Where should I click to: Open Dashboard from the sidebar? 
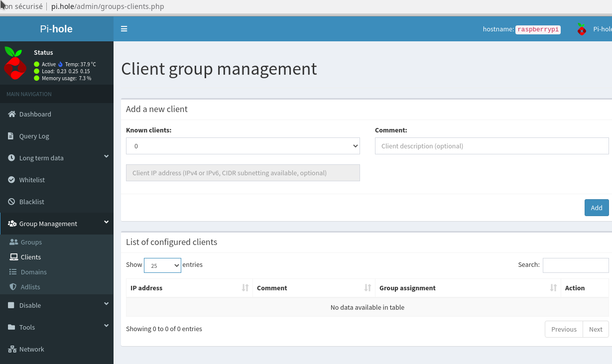pos(57,114)
